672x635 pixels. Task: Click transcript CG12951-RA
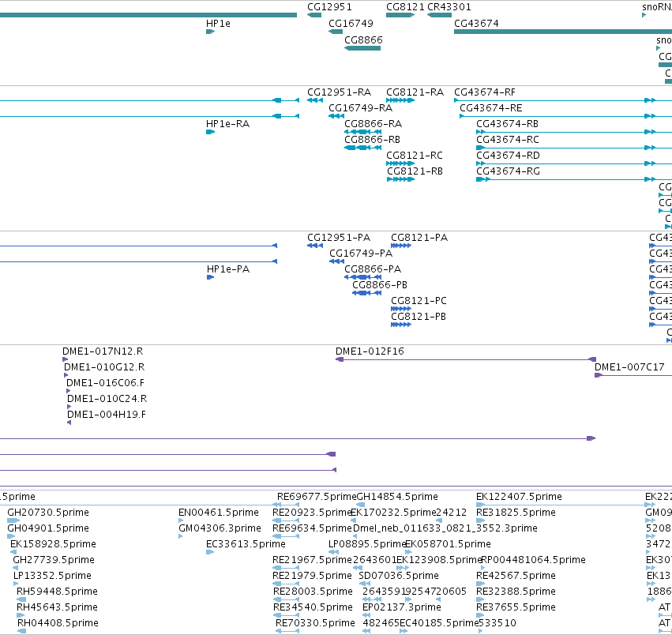[x=339, y=92]
